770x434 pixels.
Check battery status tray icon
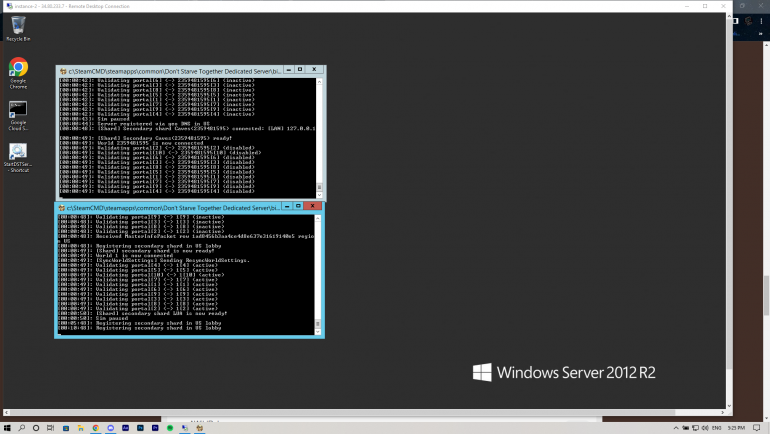(686, 428)
